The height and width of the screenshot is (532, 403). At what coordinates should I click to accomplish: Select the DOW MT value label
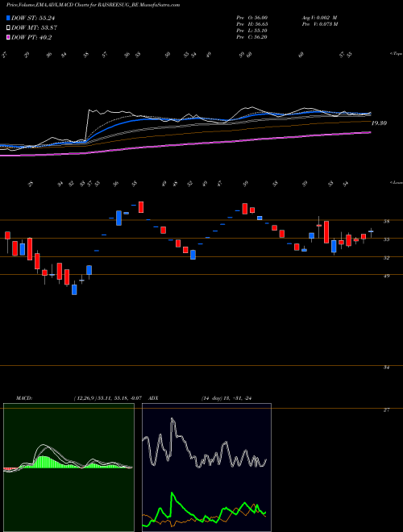point(34,28)
